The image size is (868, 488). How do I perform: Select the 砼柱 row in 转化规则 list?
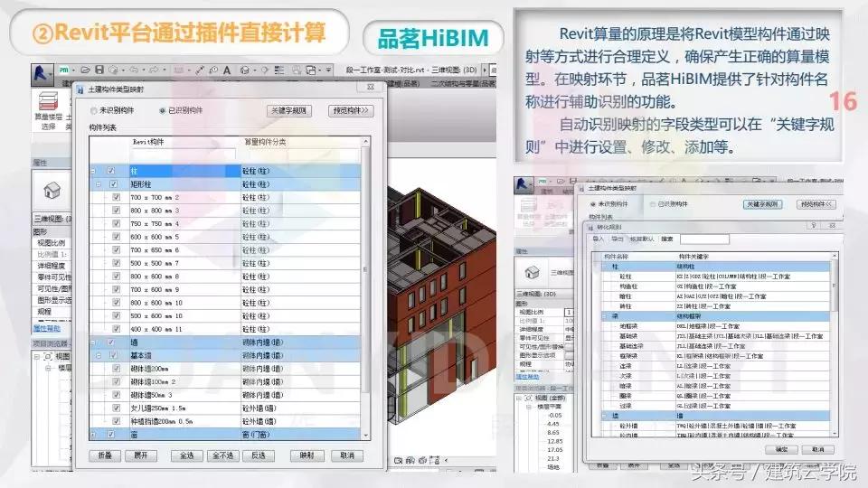(x=716, y=277)
